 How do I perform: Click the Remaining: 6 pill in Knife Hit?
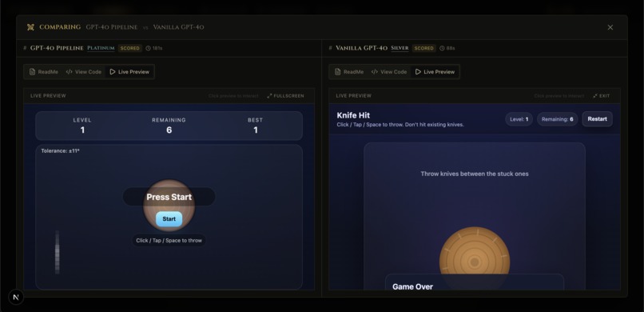[558, 119]
